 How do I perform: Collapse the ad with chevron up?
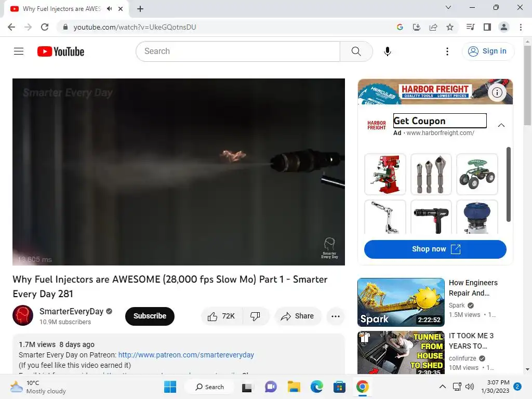pyautogui.click(x=501, y=125)
